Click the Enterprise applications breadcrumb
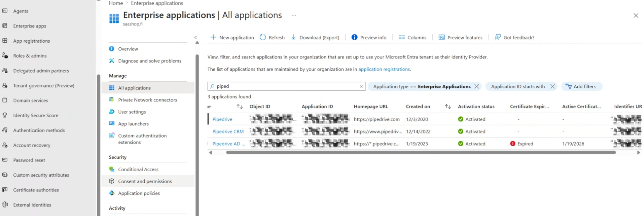Screen dimensions: 644x216 (157, 3)
